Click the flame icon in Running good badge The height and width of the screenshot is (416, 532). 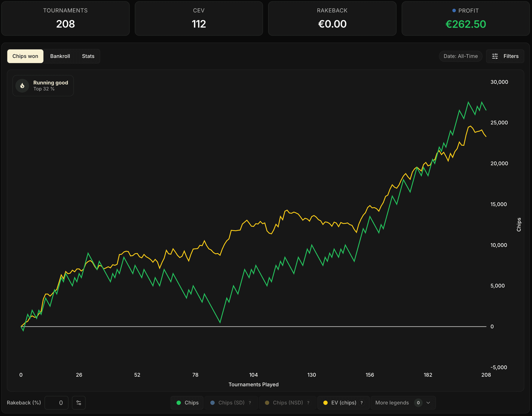click(x=22, y=86)
